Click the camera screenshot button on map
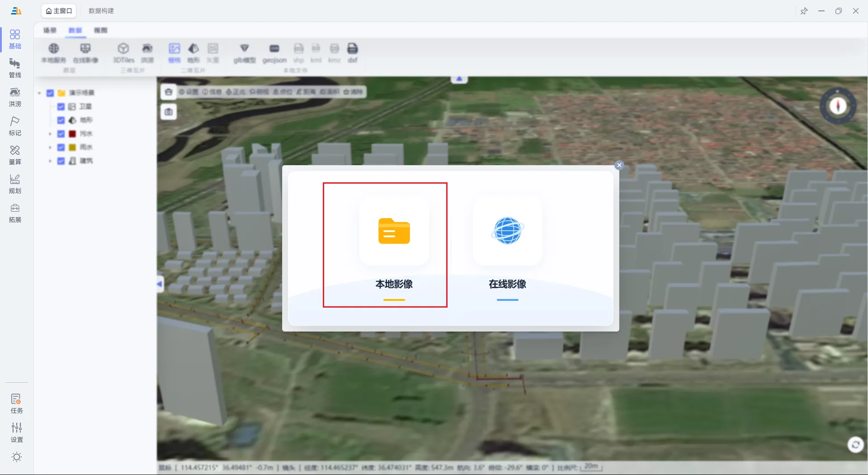Viewport: 868px width, 475px height. point(169,112)
